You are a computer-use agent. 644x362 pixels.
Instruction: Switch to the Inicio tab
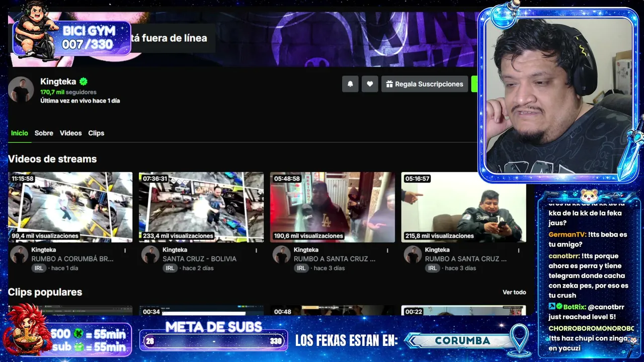point(20,133)
